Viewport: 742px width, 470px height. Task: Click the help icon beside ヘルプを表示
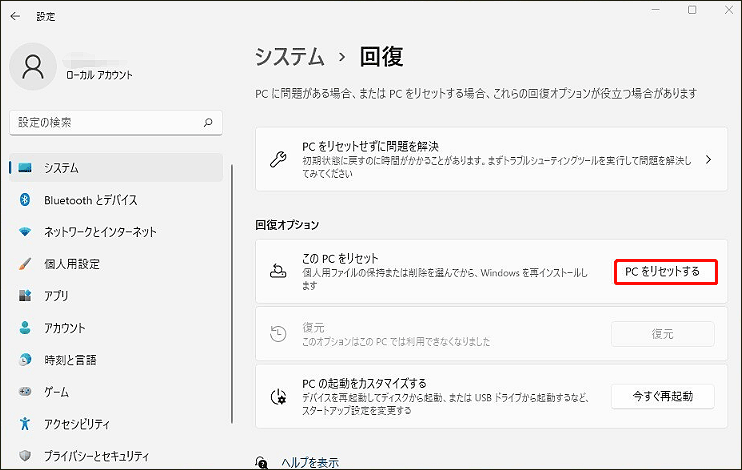click(x=262, y=462)
